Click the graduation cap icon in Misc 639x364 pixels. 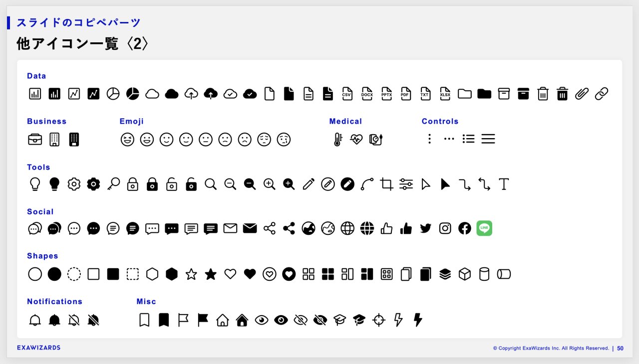tap(340, 320)
